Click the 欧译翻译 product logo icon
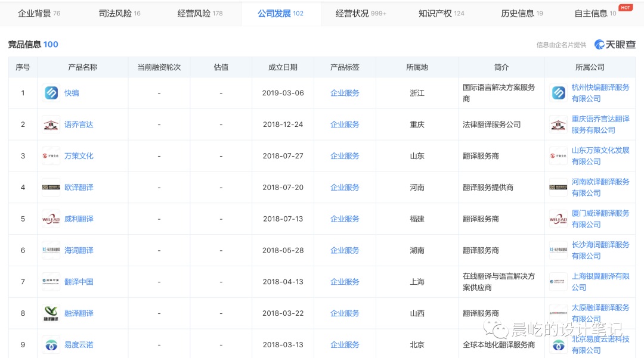 [51, 187]
